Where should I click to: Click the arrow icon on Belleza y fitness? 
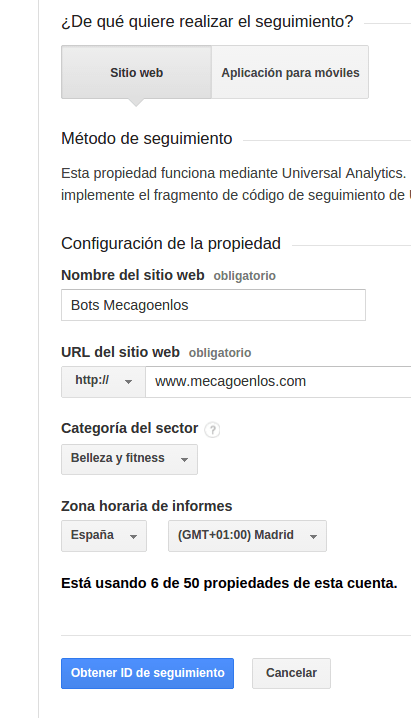(184, 460)
